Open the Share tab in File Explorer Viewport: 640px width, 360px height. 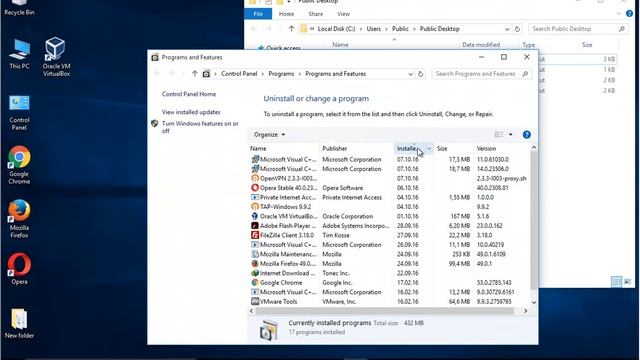coord(316,14)
